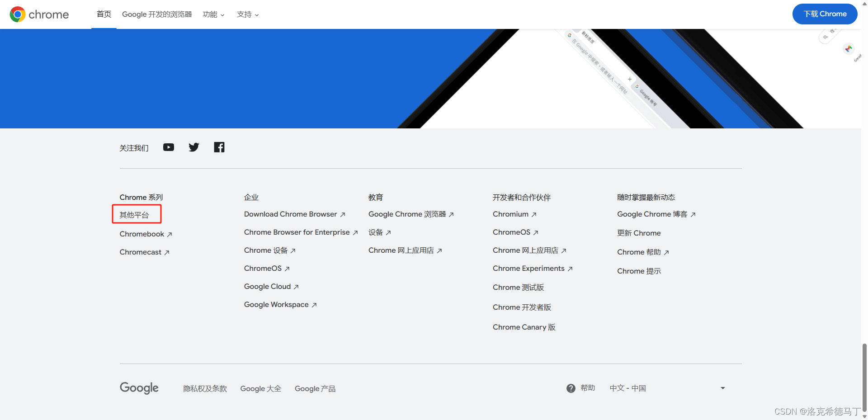
Task: Open the Chromecast link
Action: click(145, 252)
